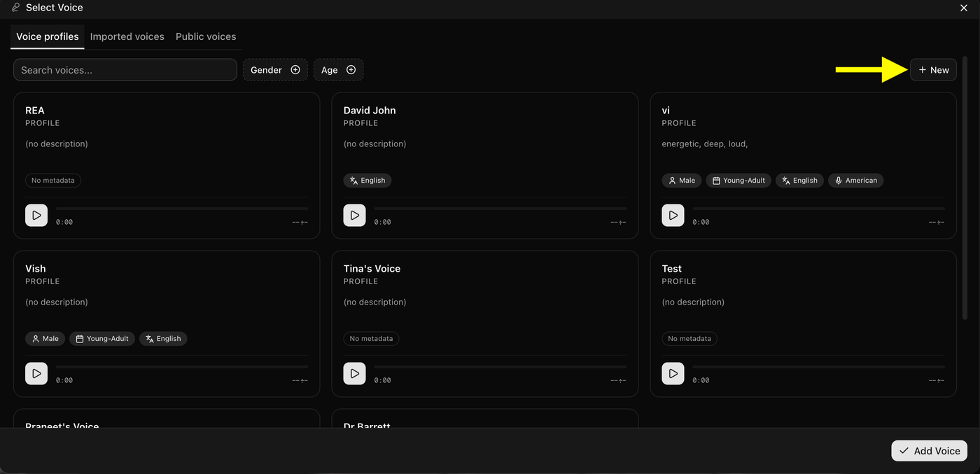This screenshot has width=980, height=474.
Task: Switch to the Imported voices tab
Action: pyautogui.click(x=127, y=36)
